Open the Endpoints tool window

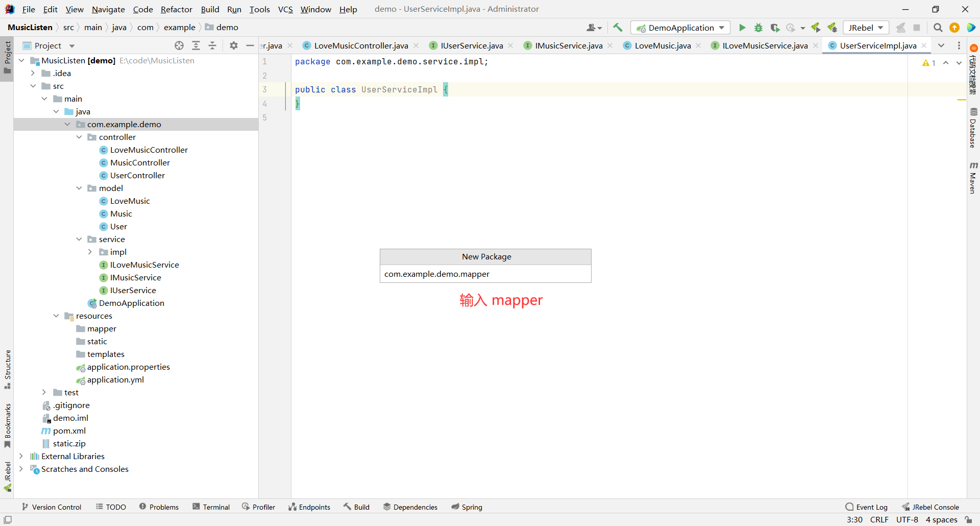[x=309, y=507]
